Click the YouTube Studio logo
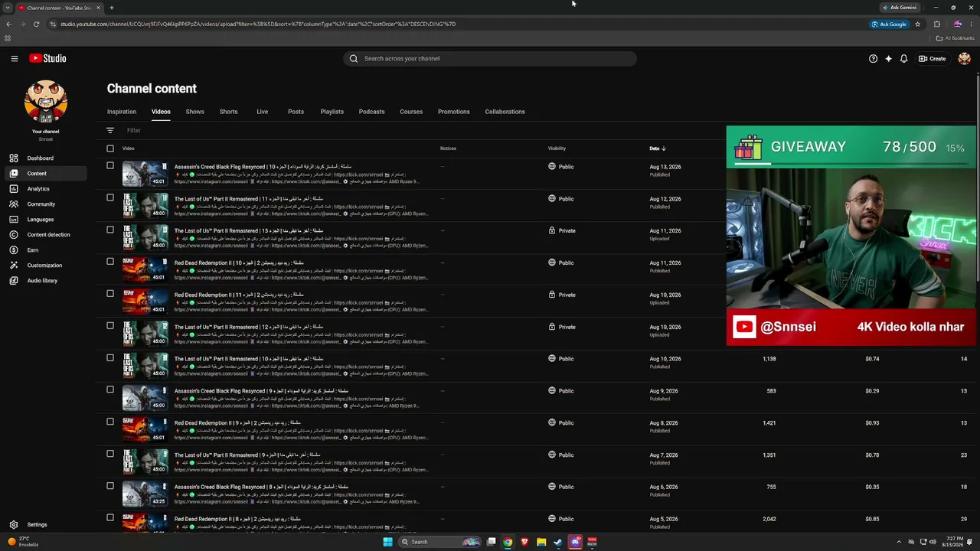 pos(47,58)
